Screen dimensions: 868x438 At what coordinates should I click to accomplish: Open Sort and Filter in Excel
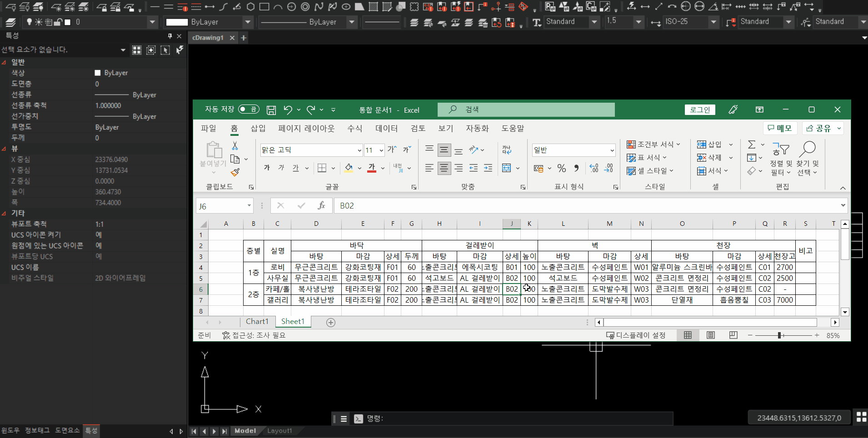[x=781, y=159]
